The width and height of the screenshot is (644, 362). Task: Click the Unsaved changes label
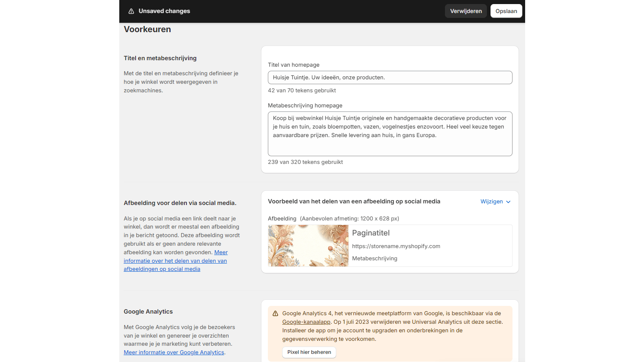164,11
